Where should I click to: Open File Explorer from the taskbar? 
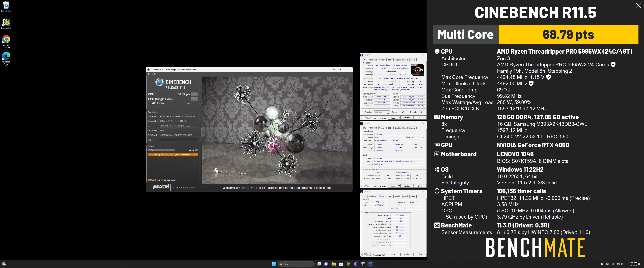pos(334,264)
